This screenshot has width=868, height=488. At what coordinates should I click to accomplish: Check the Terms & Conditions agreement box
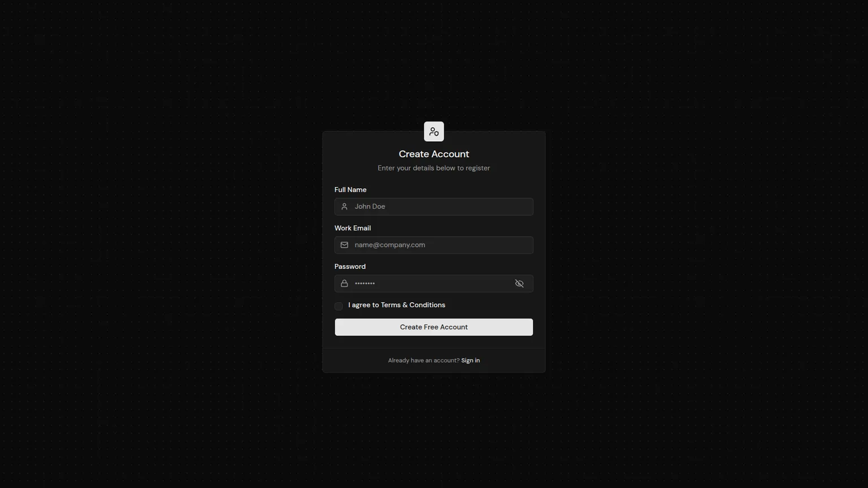coord(338,306)
